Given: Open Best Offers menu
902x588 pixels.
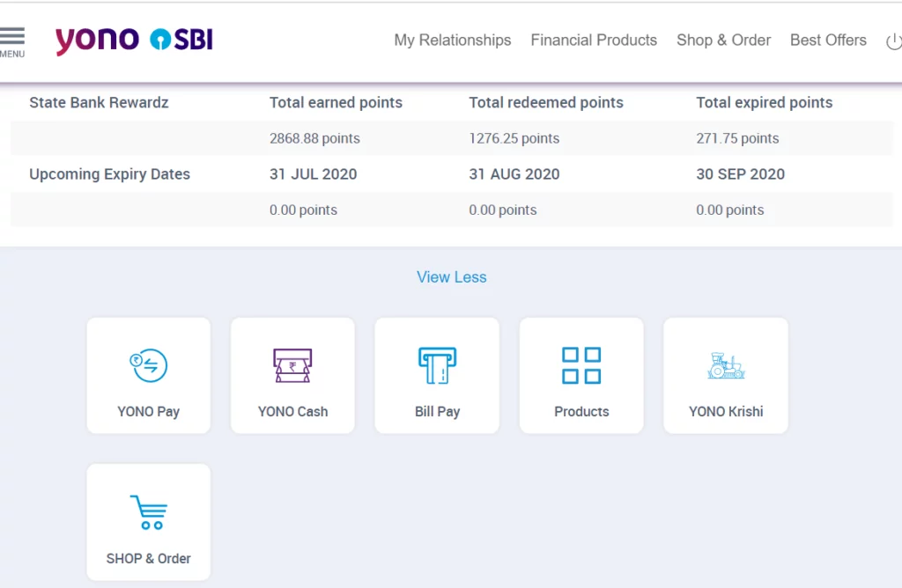Looking at the screenshot, I should tap(828, 40).
